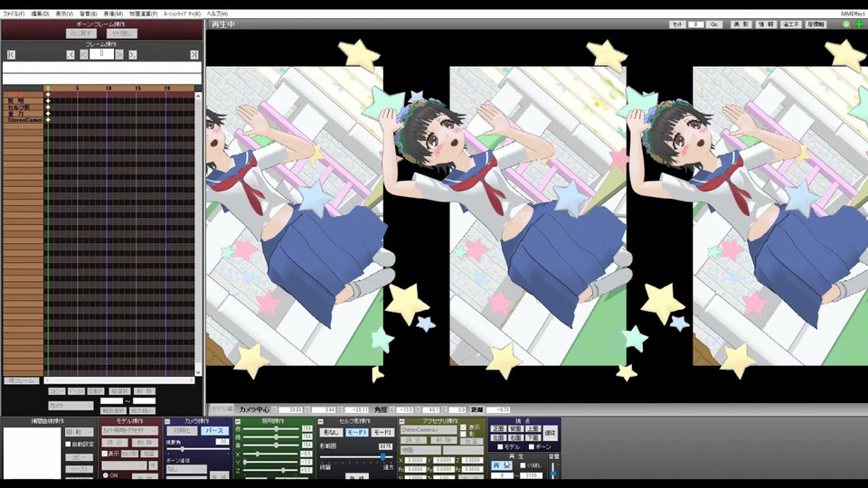Select the モード1 shadow mode button
This screenshot has height=488, width=868.
coord(356,432)
